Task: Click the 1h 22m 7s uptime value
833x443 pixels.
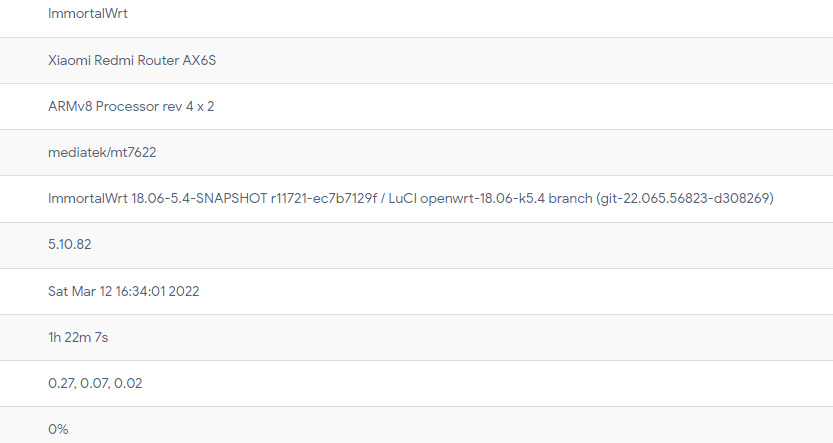Action: tap(78, 337)
